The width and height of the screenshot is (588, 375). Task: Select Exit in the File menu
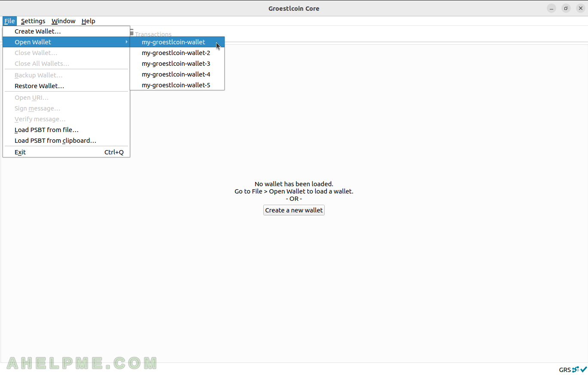66,152
